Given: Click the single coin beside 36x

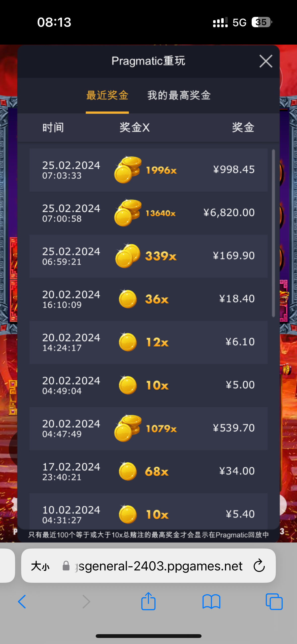Looking at the screenshot, I should pyautogui.click(x=128, y=299).
